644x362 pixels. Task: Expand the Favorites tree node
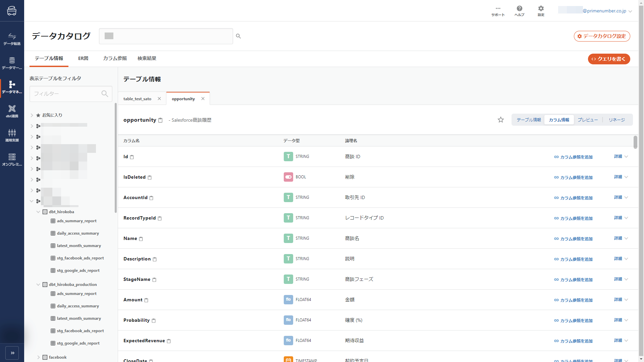[32, 115]
